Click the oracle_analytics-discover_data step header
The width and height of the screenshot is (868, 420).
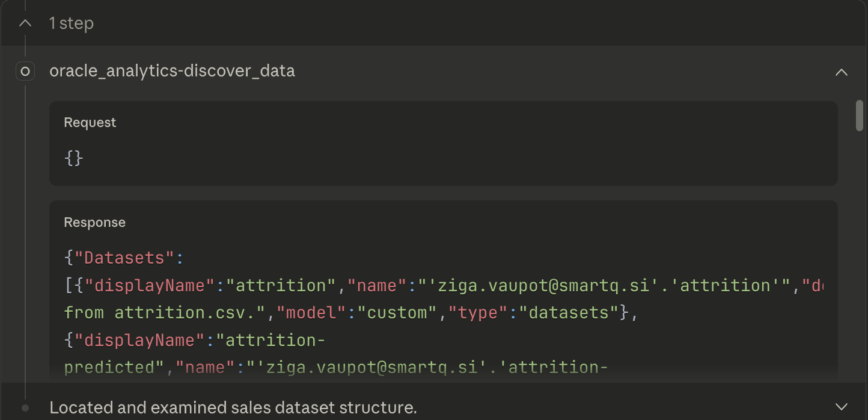tap(172, 70)
